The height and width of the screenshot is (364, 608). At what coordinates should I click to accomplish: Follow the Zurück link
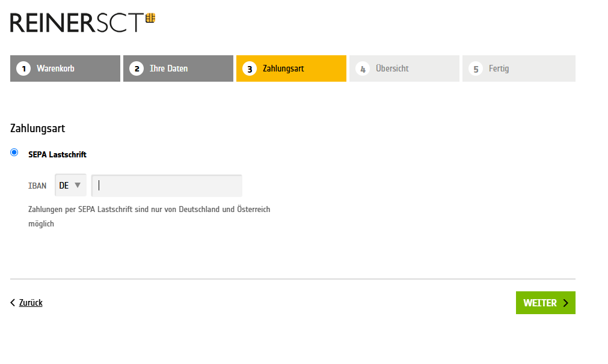click(x=31, y=303)
